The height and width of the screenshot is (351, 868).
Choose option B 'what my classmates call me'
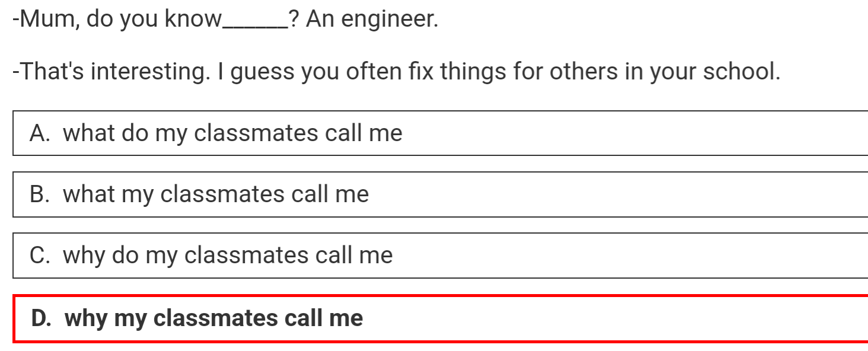(x=440, y=194)
